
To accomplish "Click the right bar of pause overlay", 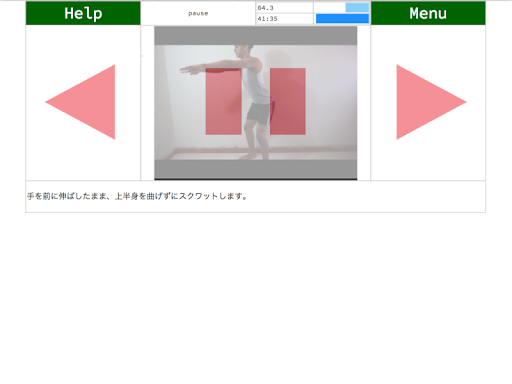I will click(288, 101).
